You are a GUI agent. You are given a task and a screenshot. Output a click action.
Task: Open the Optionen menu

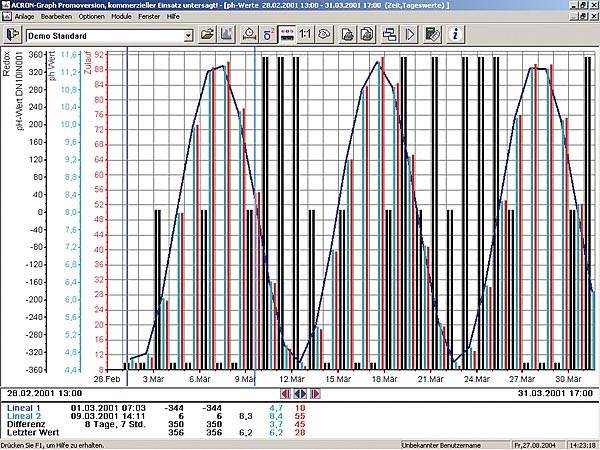tap(91, 17)
